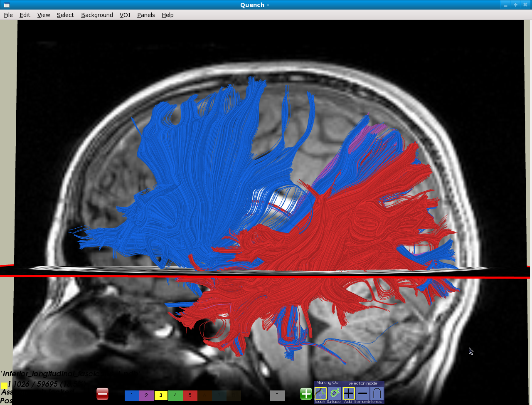
Task: Select blue fiber group 1 swatch
Action: pyautogui.click(x=132, y=395)
